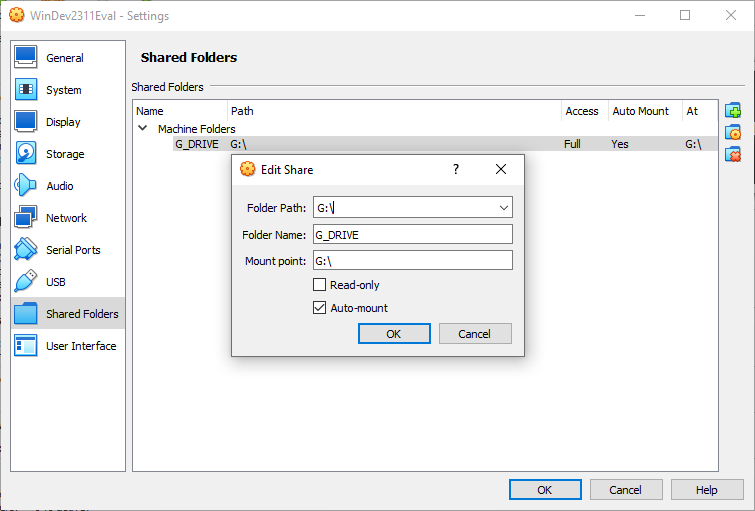Click the Audio speaker icon in sidebar
This screenshot has height=511, width=755.
tap(26, 185)
